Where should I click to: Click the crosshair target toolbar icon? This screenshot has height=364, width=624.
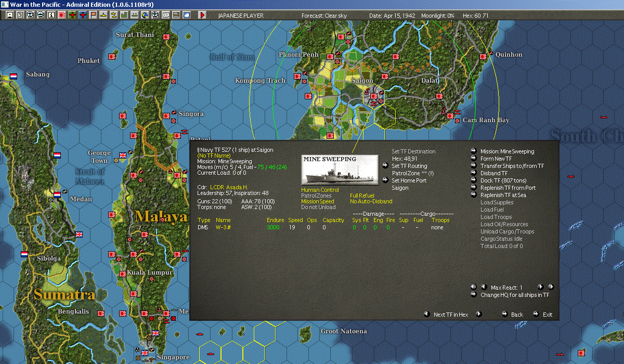[155, 15]
